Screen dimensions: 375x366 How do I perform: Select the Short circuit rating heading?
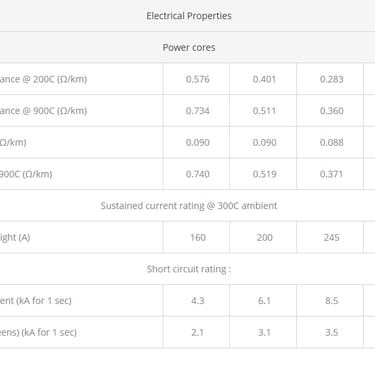click(189, 269)
